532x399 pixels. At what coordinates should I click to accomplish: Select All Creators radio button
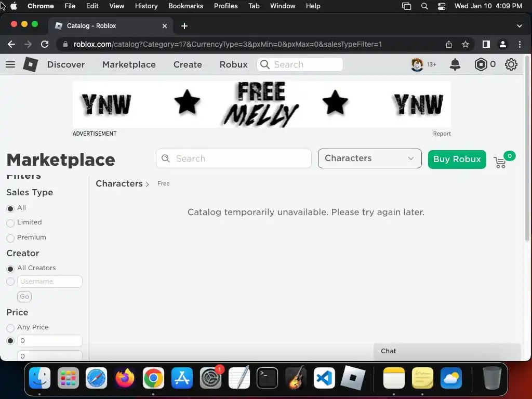coord(10,269)
